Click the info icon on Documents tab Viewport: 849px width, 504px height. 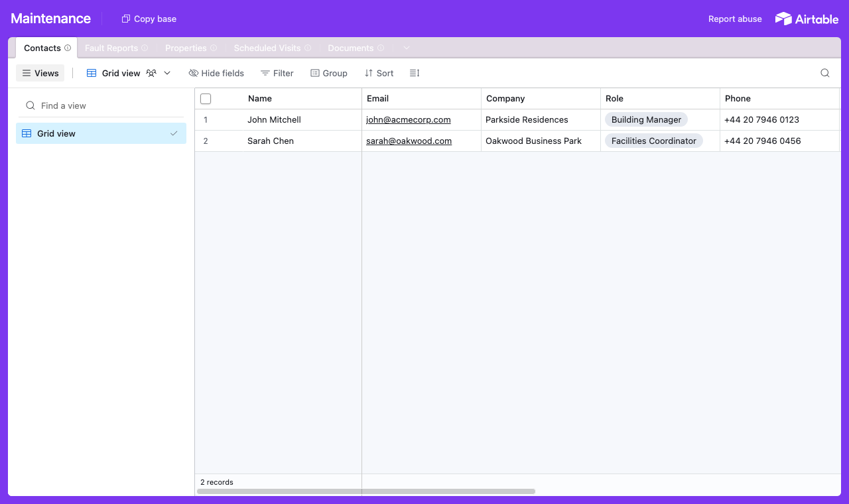[381, 48]
